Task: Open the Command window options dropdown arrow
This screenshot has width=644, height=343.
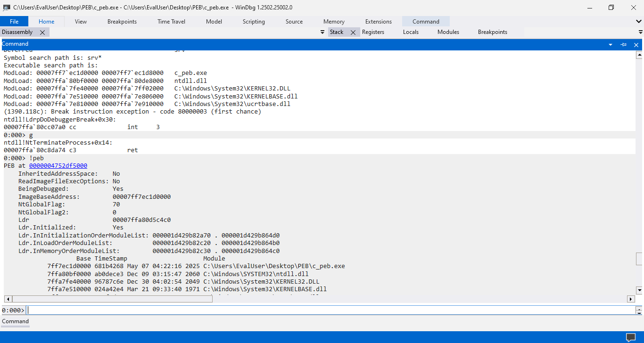Action: (611, 44)
